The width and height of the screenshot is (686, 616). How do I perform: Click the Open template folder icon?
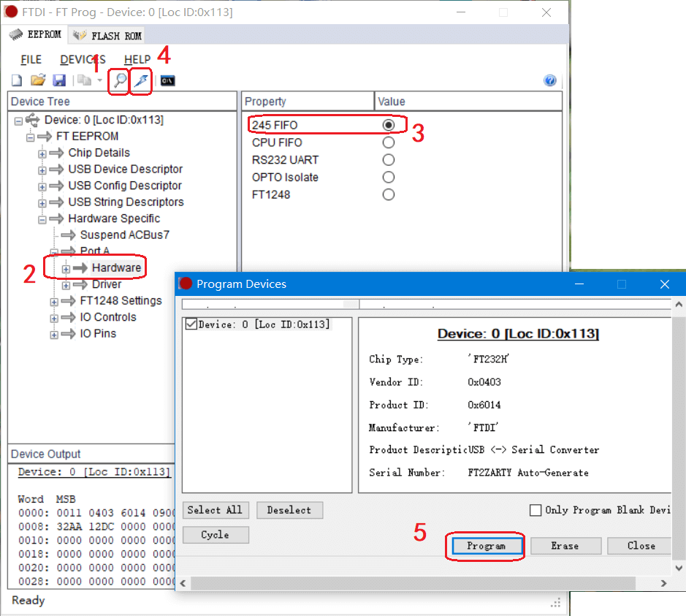point(38,80)
